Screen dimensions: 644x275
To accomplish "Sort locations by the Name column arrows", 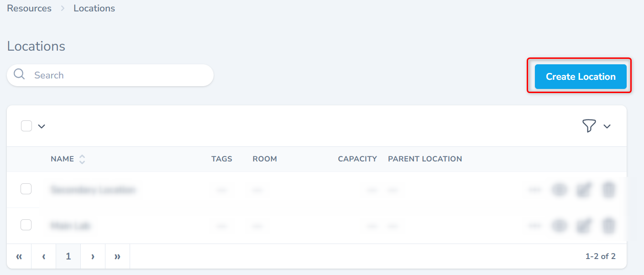I will [x=82, y=159].
